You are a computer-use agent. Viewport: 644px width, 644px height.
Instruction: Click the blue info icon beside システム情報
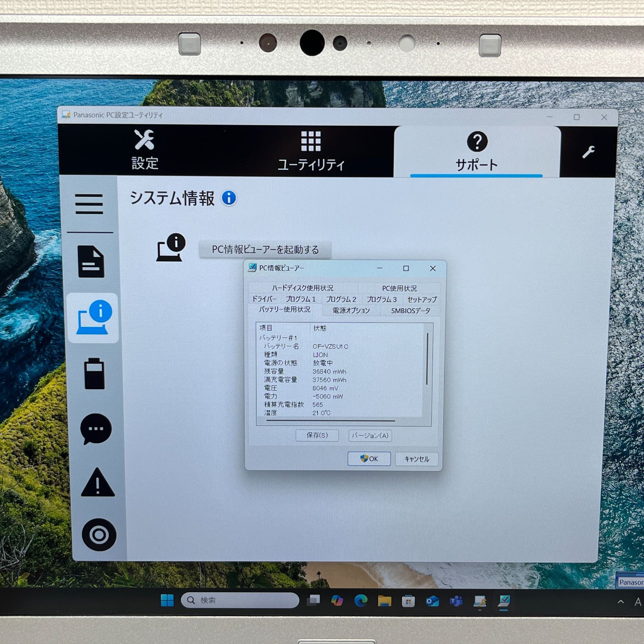pyautogui.click(x=229, y=198)
